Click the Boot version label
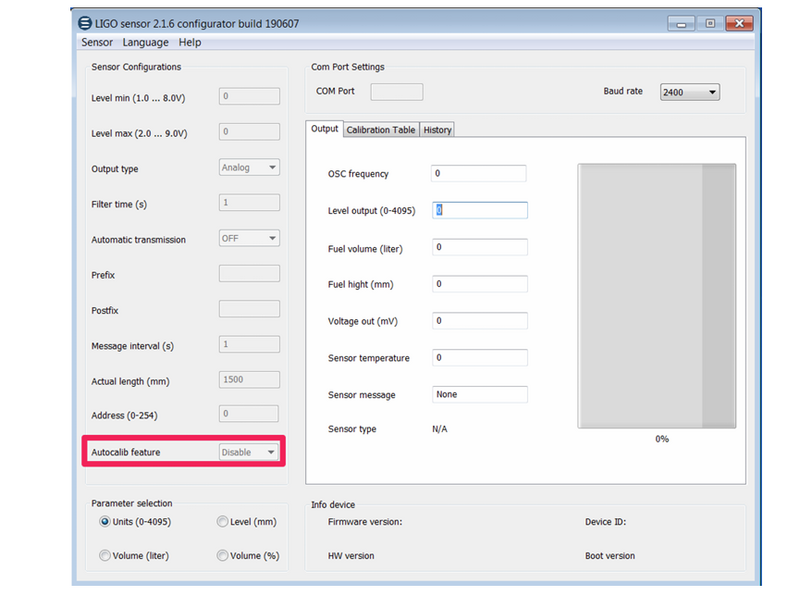This screenshot has height=596, width=800. click(x=610, y=556)
